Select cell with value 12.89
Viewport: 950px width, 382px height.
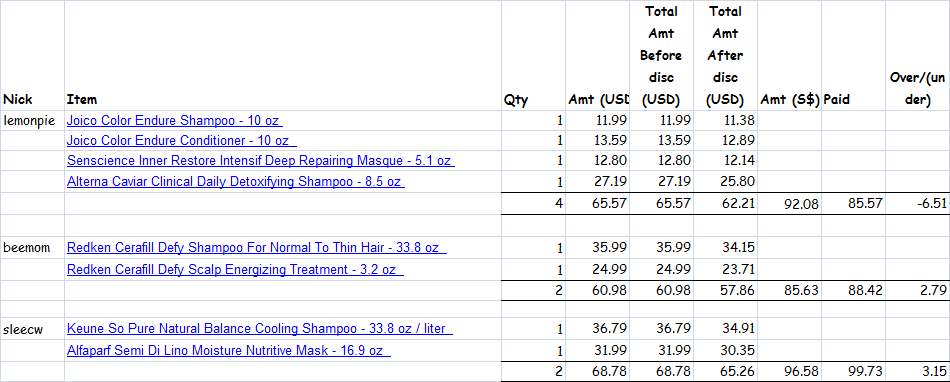click(726, 141)
